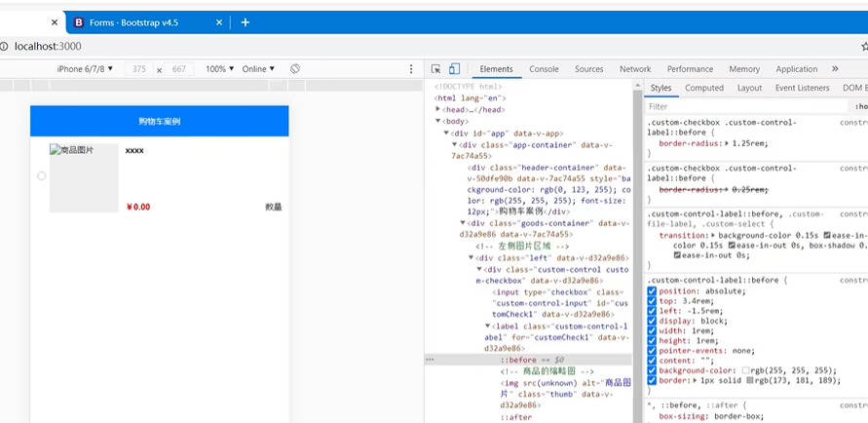The image size is (868, 423).
Task: Toggle the device toolbar icon
Action: click(454, 69)
